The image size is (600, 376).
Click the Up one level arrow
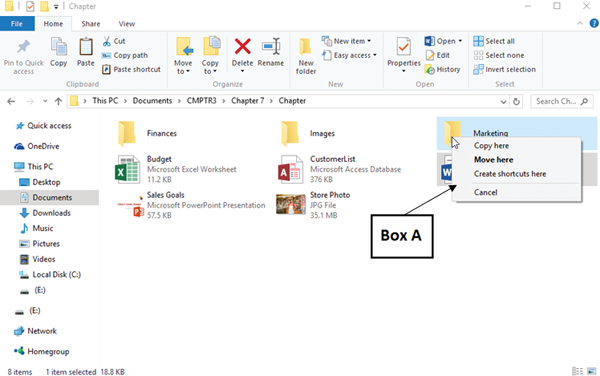(x=58, y=101)
